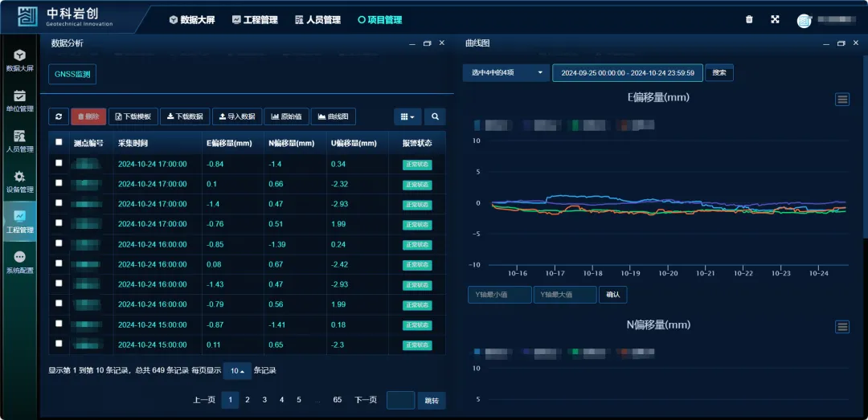Screen dimensions: 868x420
Task: Open 系统配置 in the left sidebar
Action: 20,262
